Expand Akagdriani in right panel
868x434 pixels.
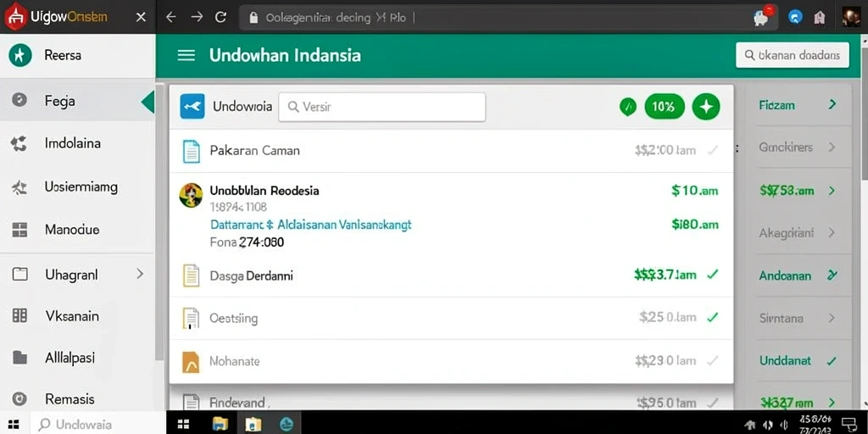[x=832, y=233]
